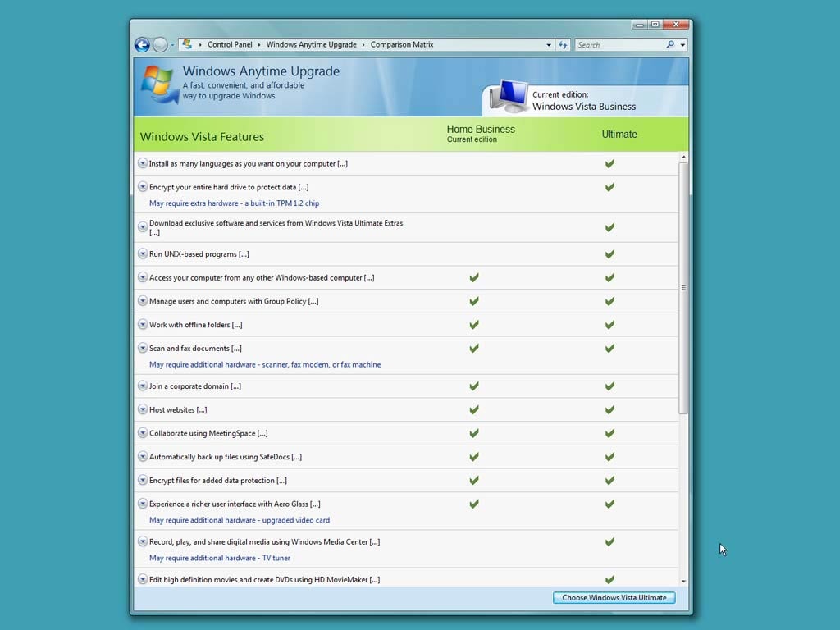Click Ultimate checkmark for 'Record, play, and share'
Image resolution: width=840 pixels, height=630 pixels.
[609, 542]
